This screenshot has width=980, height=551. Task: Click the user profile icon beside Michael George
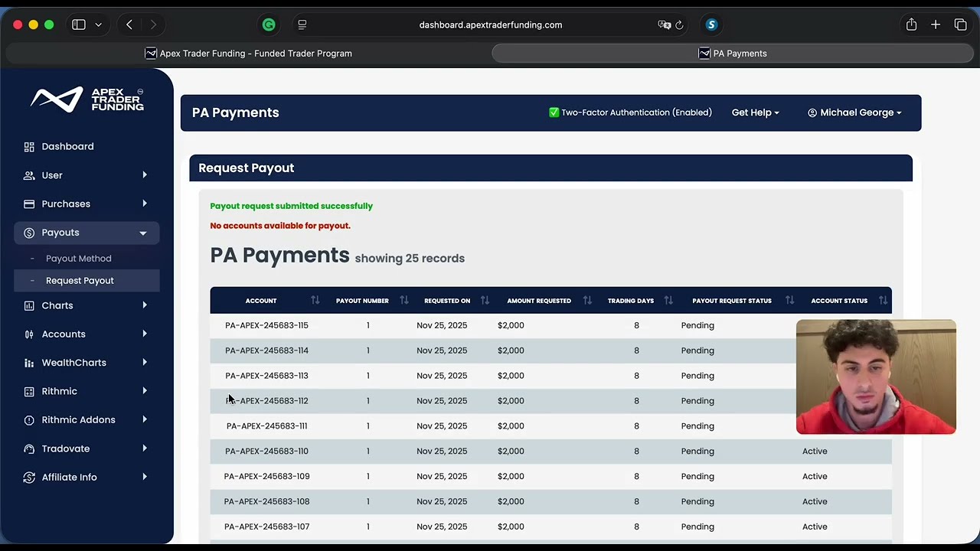[812, 112]
